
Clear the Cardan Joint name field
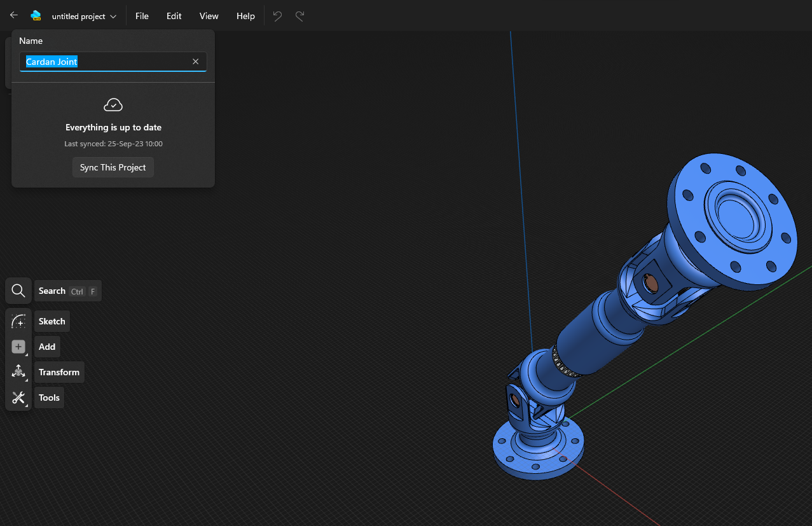tap(196, 62)
